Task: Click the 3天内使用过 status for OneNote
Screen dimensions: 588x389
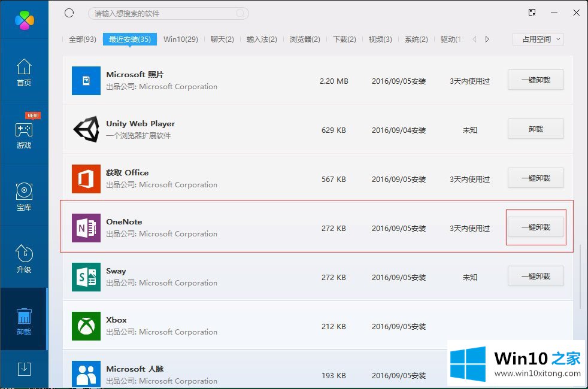Action: coord(469,228)
